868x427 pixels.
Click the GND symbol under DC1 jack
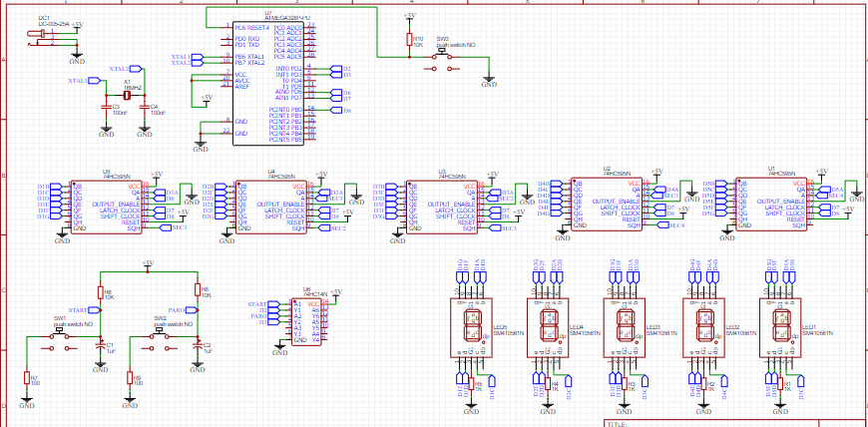point(78,57)
